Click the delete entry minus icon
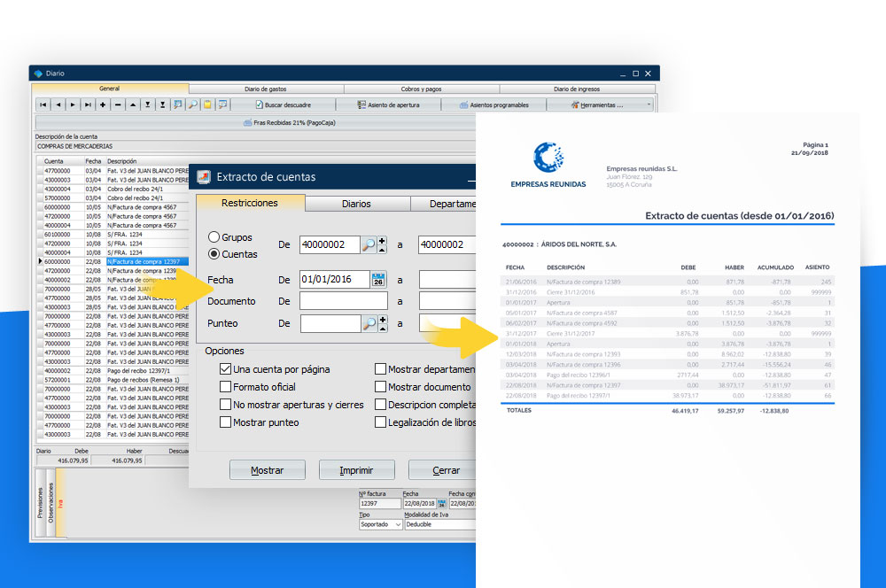886x588 pixels. [118, 104]
